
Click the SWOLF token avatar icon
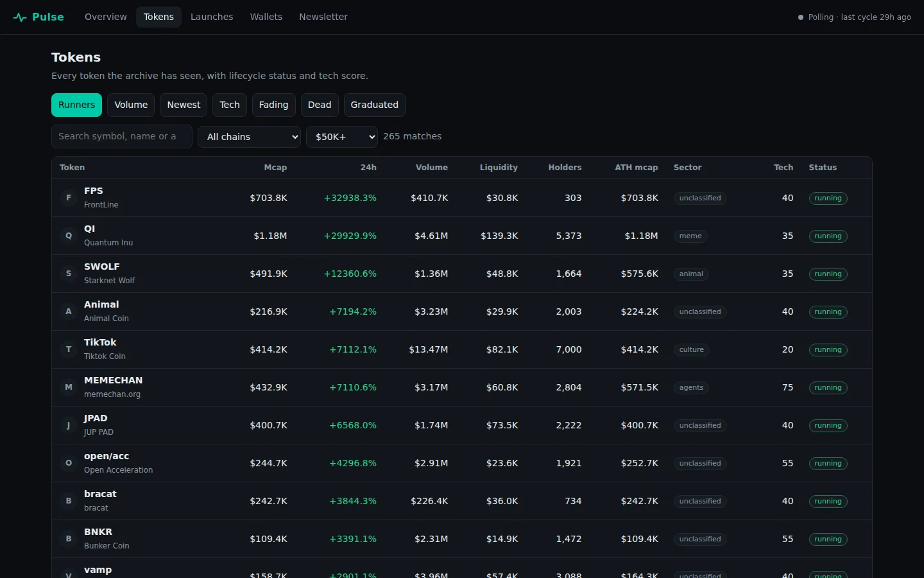click(x=69, y=274)
